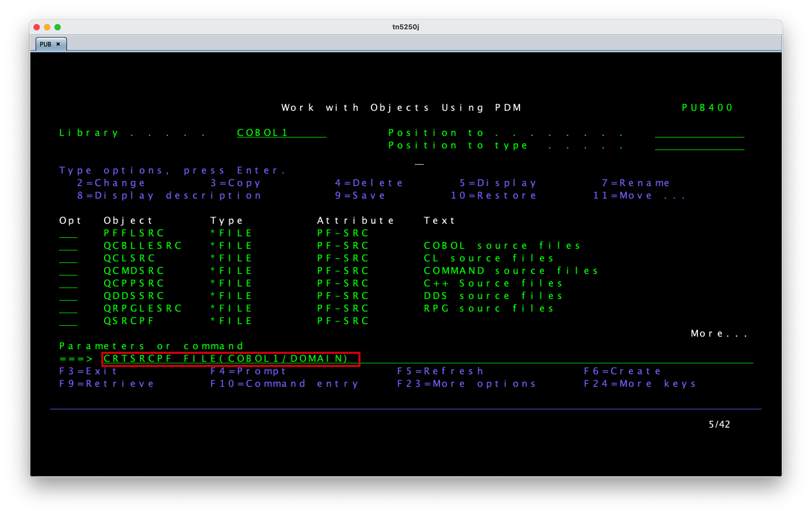The height and width of the screenshot is (516, 812).
Task: Close the PUB tab with x
Action: click(x=58, y=44)
